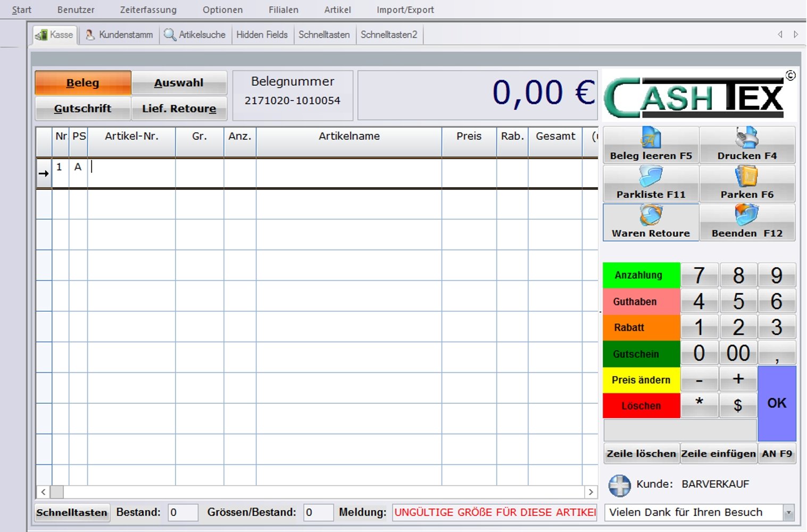Click the Schnelltasten button at bottom

tap(72, 513)
